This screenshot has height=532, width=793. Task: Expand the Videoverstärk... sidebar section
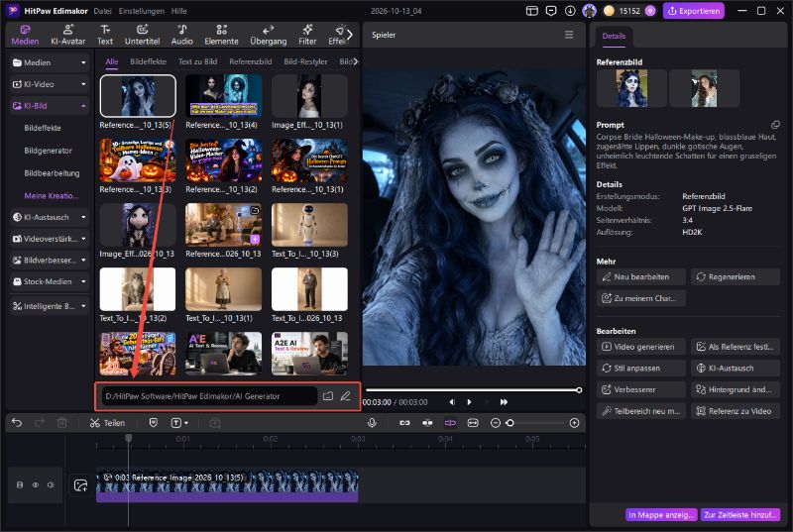[x=49, y=239]
